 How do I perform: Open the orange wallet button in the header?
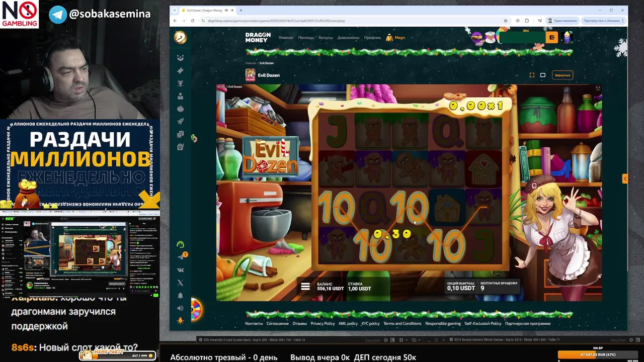(552, 37)
